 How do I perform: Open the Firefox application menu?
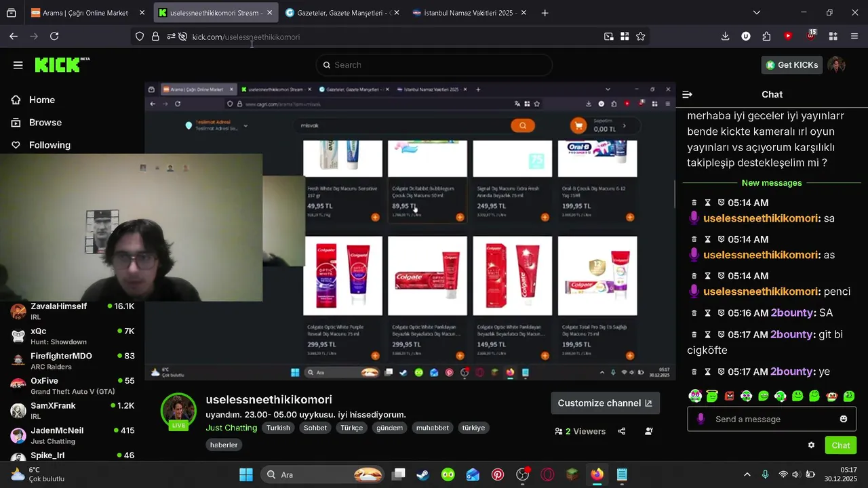(854, 37)
